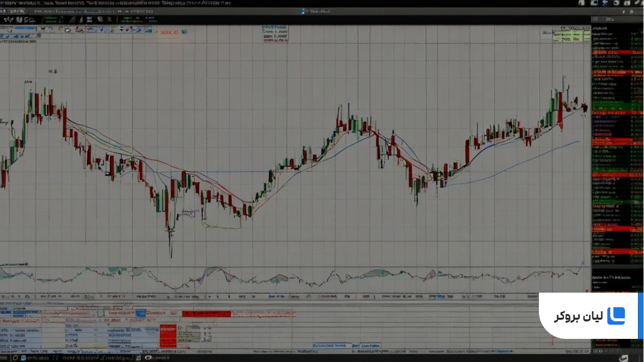Click the info label box at chart top center
This screenshot has width=644, height=362.
pyautogui.click(x=275, y=34)
